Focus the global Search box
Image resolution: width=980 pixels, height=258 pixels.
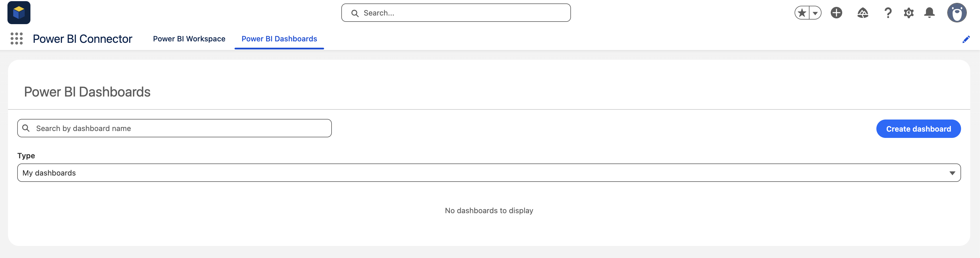tap(456, 13)
